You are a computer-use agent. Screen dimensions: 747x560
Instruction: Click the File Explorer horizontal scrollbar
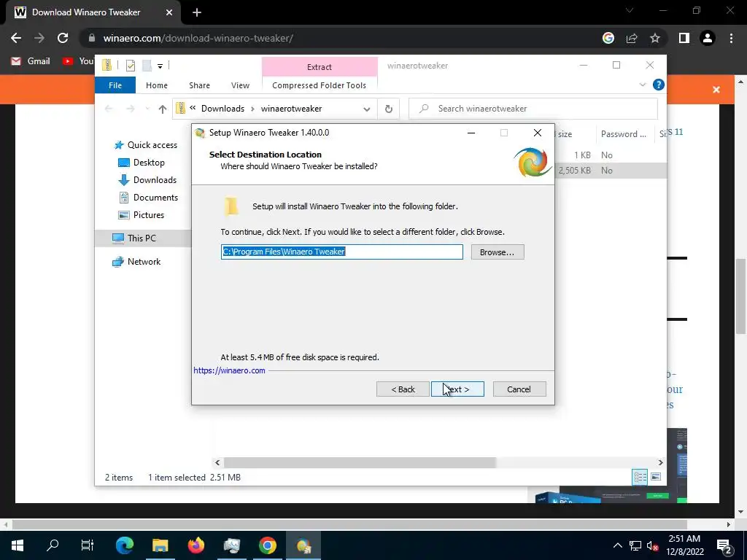360,462
